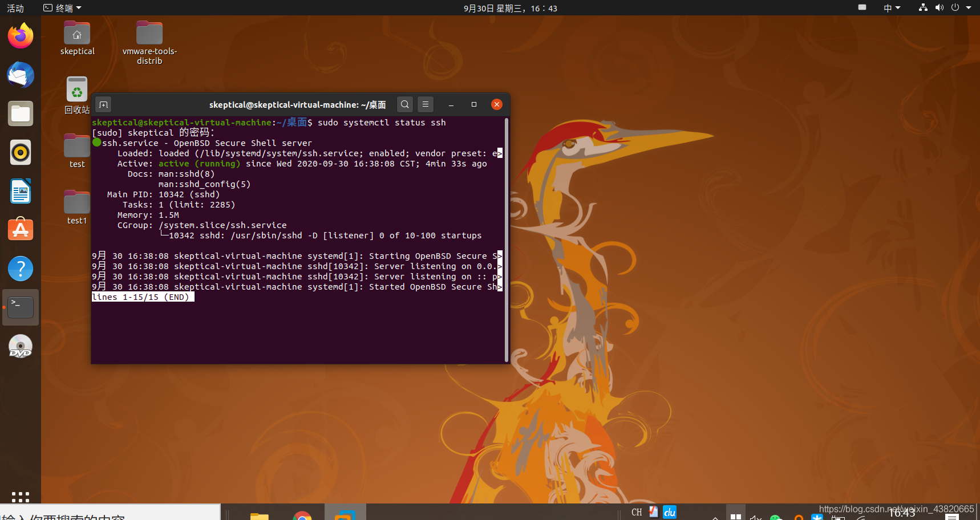Select the test folder on desktop
Viewport: 980px width, 520px height.
pyautogui.click(x=77, y=151)
